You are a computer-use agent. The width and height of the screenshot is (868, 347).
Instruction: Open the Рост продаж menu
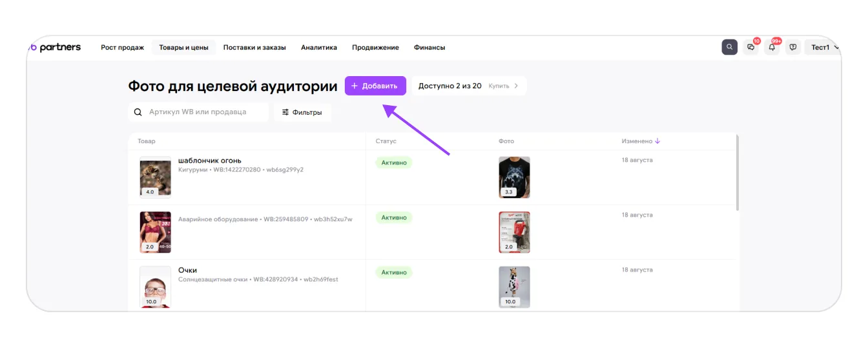123,47
